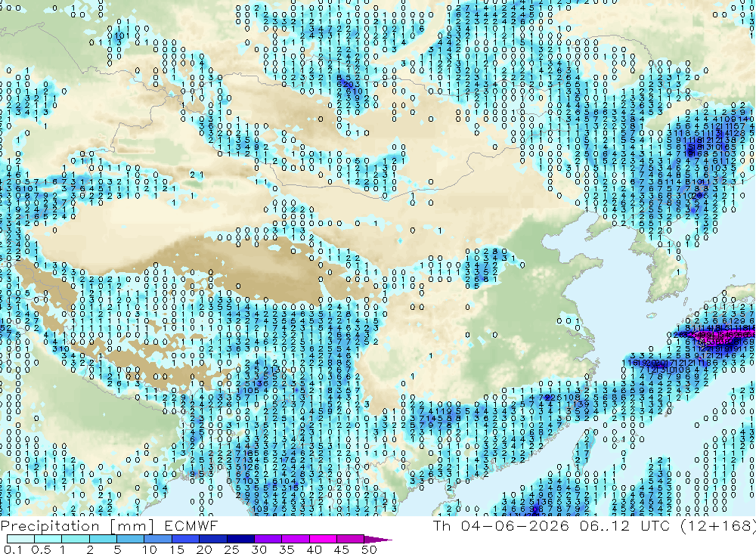Image resolution: width=756 pixels, height=554 pixels.
Task: Click the '06..12 UTC' time range text
Action: tap(626, 525)
